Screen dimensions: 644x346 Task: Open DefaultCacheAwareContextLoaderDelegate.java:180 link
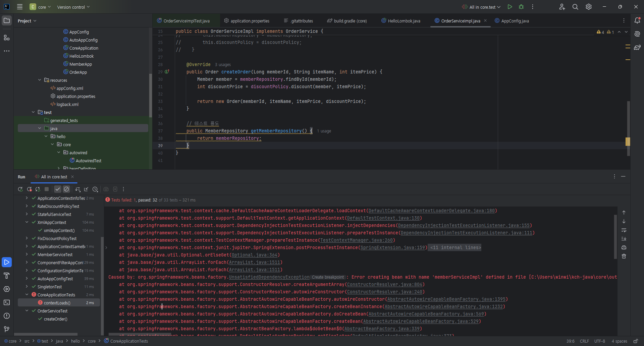[431, 211]
